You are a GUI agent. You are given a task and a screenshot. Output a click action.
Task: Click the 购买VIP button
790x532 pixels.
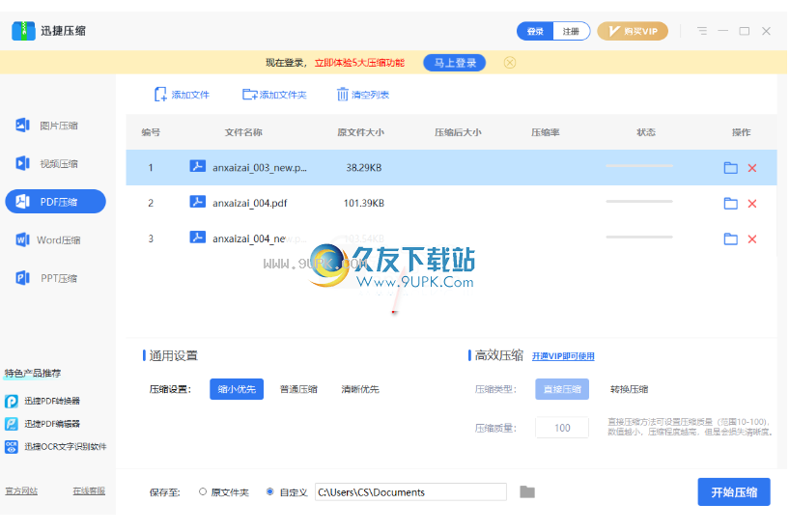(x=633, y=31)
